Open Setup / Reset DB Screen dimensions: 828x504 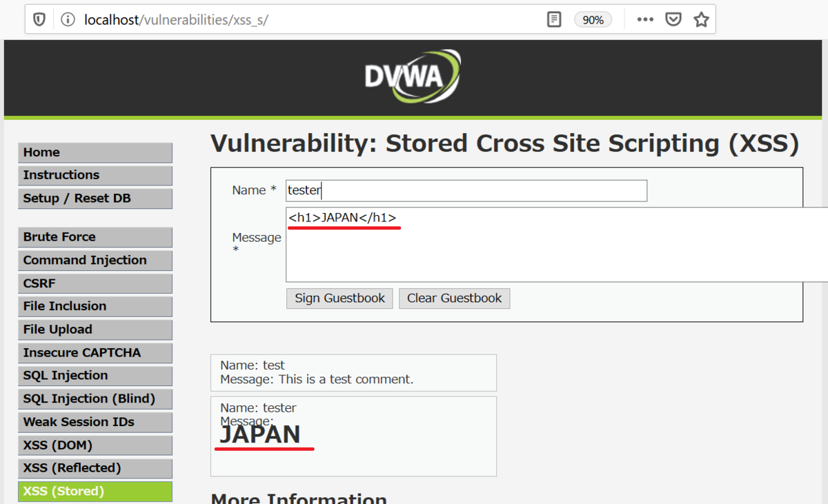pyautogui.click(x=95, y=199)
